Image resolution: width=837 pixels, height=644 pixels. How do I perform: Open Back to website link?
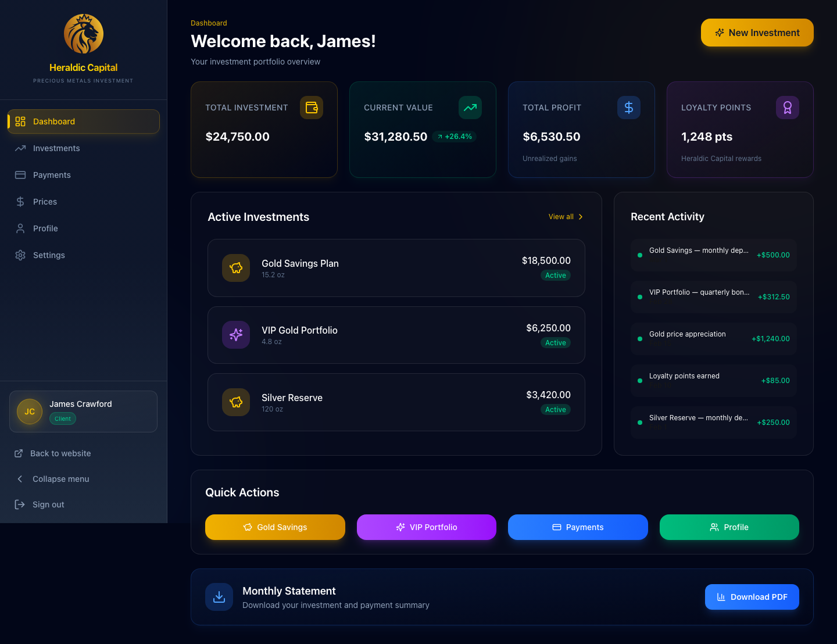52,453
